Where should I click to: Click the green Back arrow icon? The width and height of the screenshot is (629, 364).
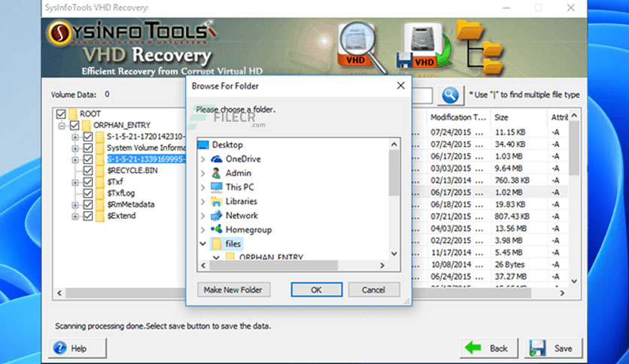[x=473, y=347]
